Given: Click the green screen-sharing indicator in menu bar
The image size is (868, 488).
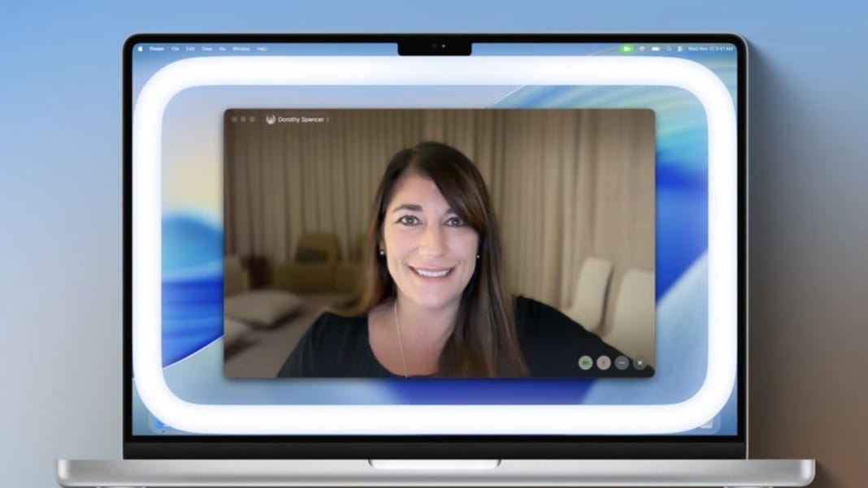Looking at the screenshot, I should 626,49.
